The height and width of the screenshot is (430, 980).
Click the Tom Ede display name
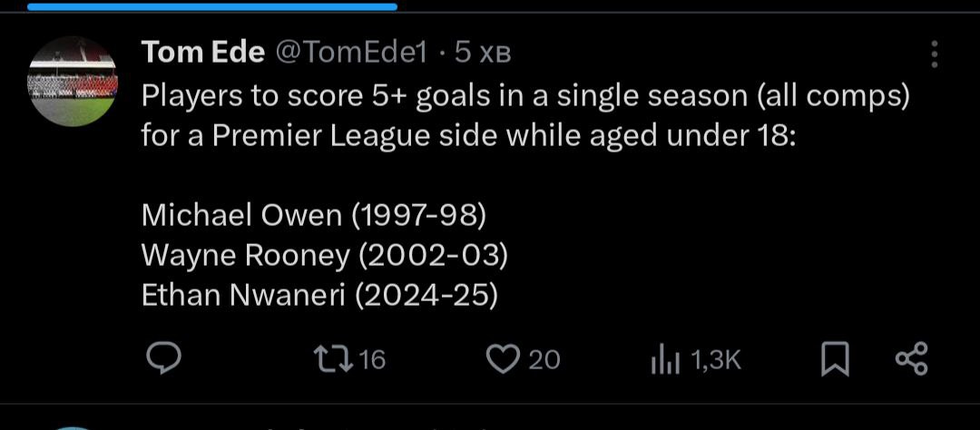coord(201,54)
